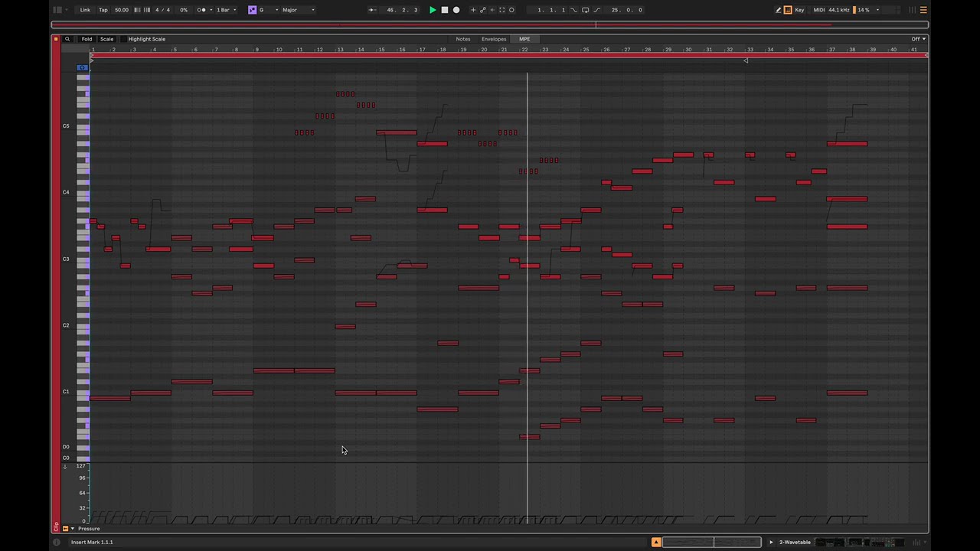Screen dimensions: 980x551
Task: Click the 4 / 4 time signature field
Action: (x=162, y=10)
